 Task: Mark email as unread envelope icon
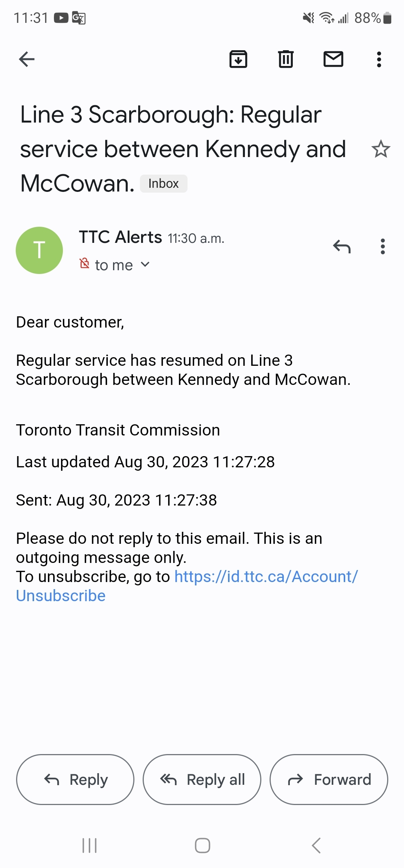(333, 59)
